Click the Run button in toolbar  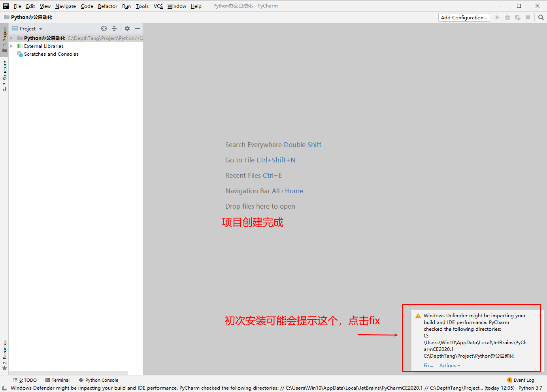(497, 17)
